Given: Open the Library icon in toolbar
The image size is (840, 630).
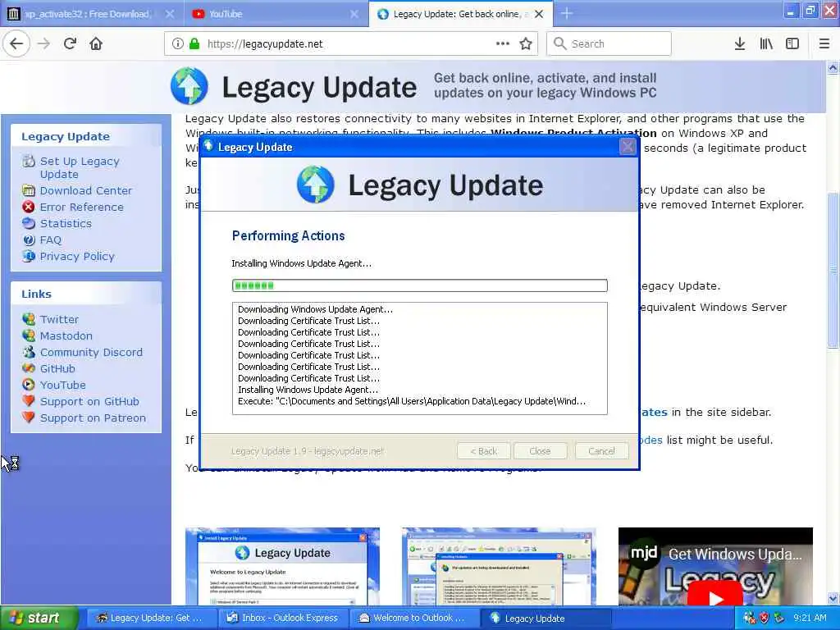Looking at the screenshot, I should (766, 44).
